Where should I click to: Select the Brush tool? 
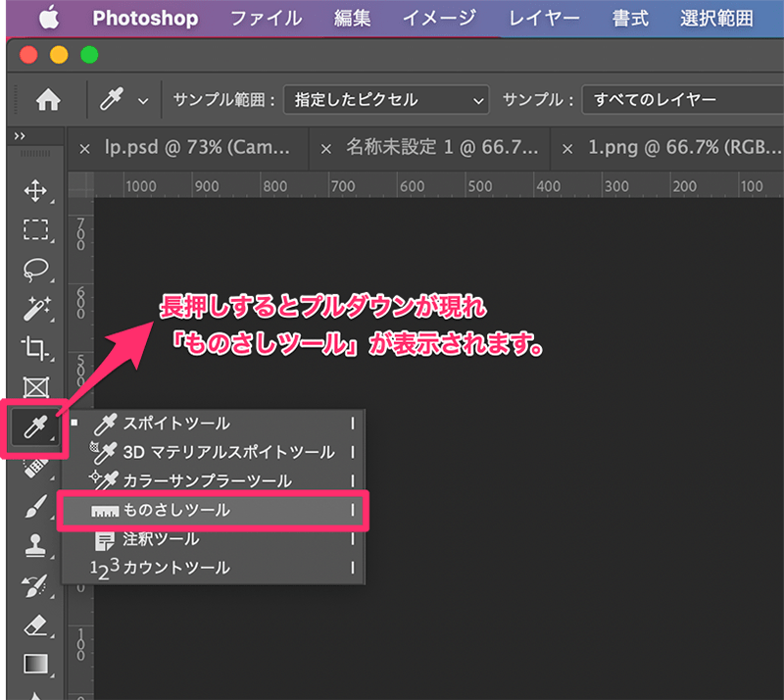point(36,507)
